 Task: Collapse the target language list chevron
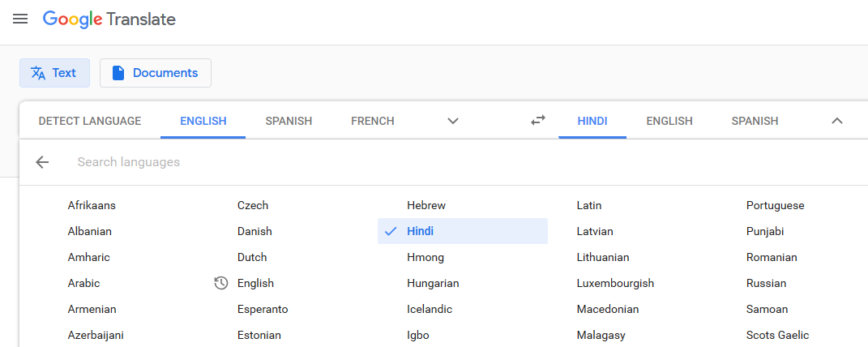click(837, 121)
